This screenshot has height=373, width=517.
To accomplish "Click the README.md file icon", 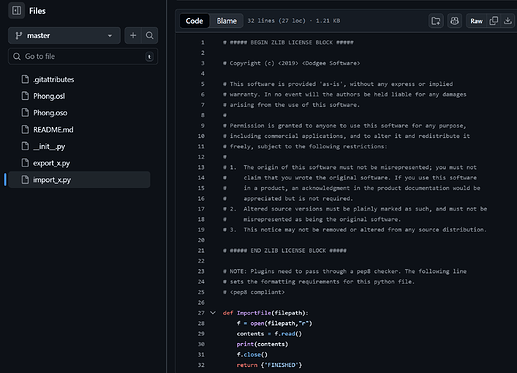I will pyautogui.click(x=25, y=129).
